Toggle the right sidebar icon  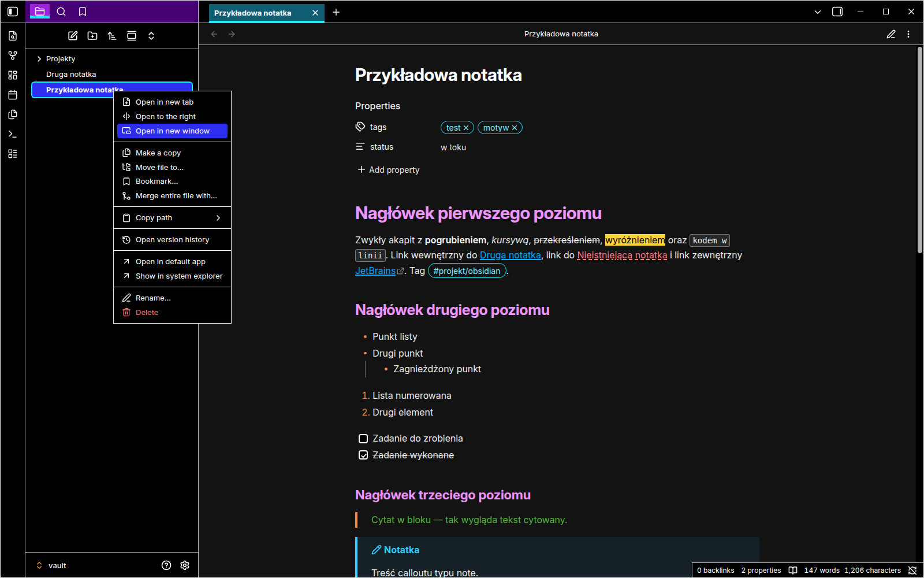coord(837,12)
